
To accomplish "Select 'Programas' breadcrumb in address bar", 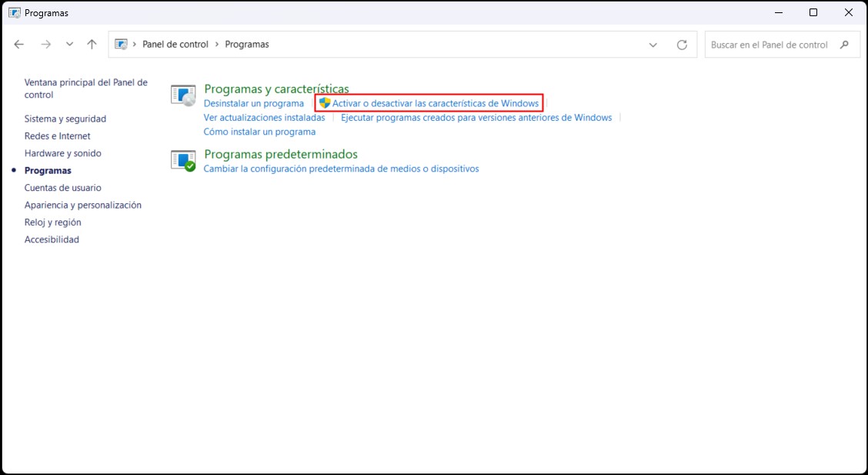I will pos(247,45).
